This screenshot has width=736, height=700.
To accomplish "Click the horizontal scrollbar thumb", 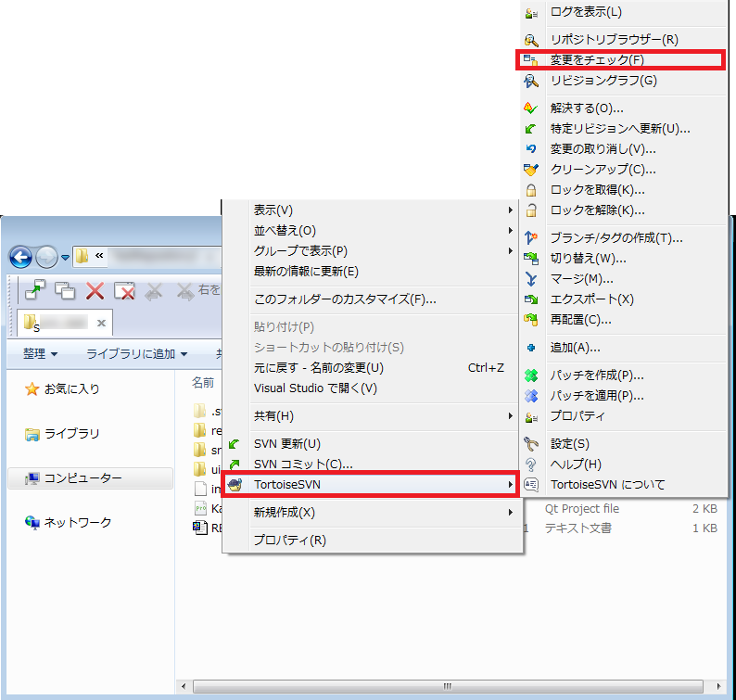I will (448, 686).
